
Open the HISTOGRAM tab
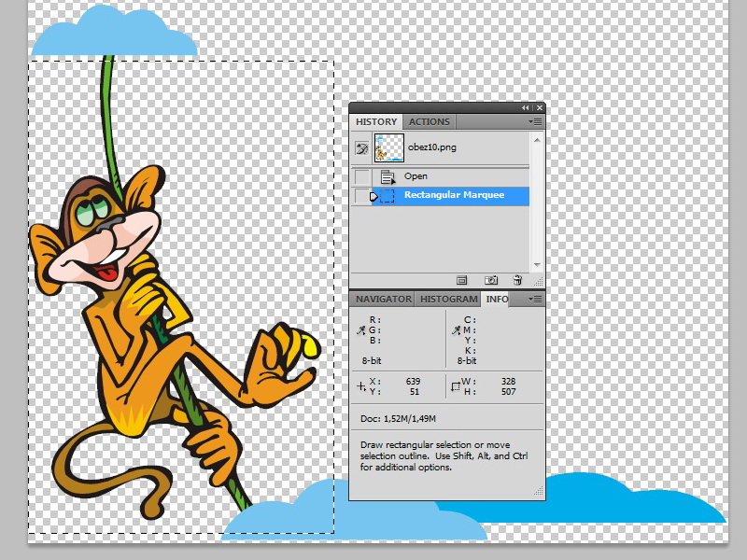pyautogui.click(x=448, y=299)
